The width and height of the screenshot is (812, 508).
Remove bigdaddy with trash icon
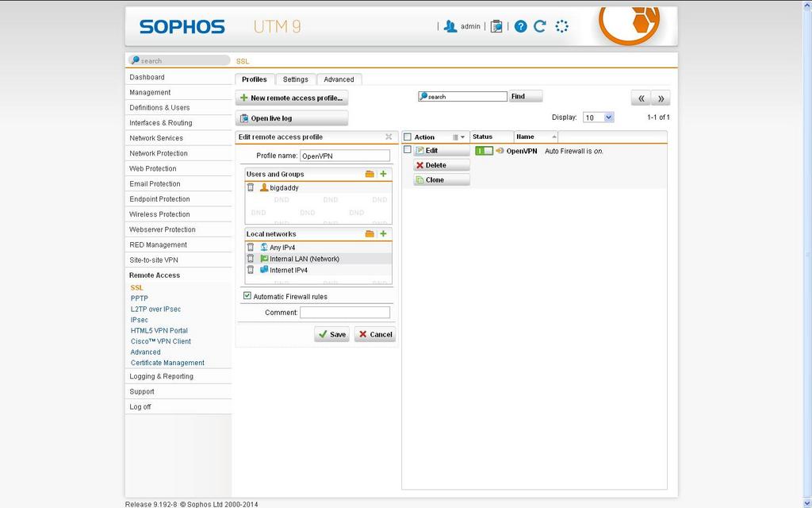click(251, 187)
